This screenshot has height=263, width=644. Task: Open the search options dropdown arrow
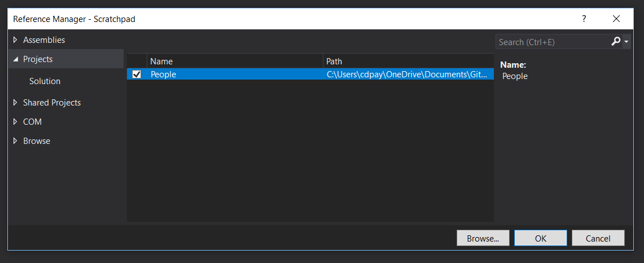click(627, 42)
